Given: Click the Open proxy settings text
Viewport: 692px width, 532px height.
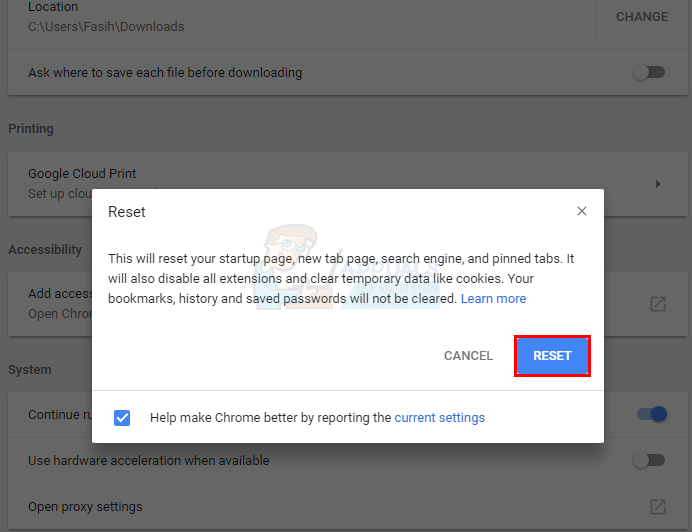Looking at the screenshot, I should (85, 507).
